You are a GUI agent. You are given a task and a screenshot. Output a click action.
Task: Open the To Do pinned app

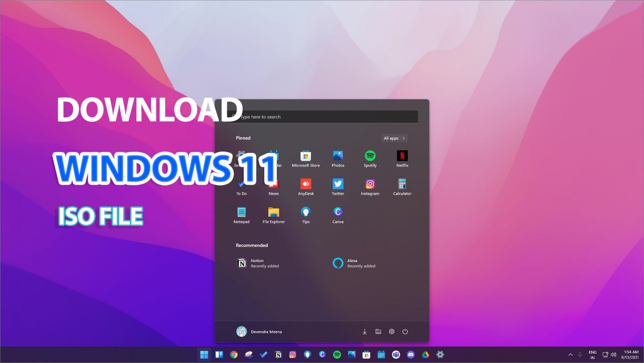coord(241,189)
